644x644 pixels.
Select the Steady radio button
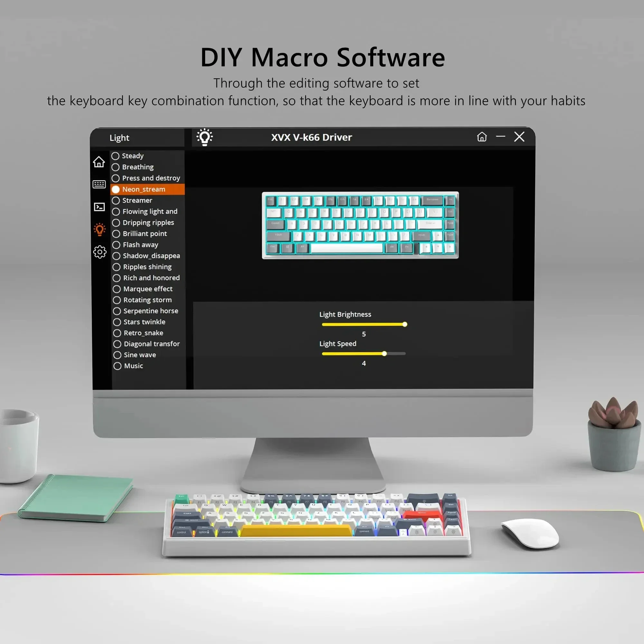116,156
